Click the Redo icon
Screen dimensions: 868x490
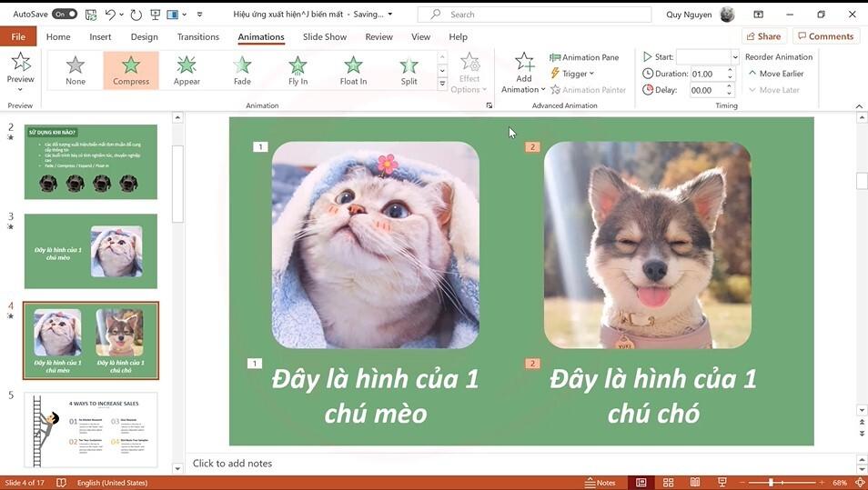(x=136, y=15)
